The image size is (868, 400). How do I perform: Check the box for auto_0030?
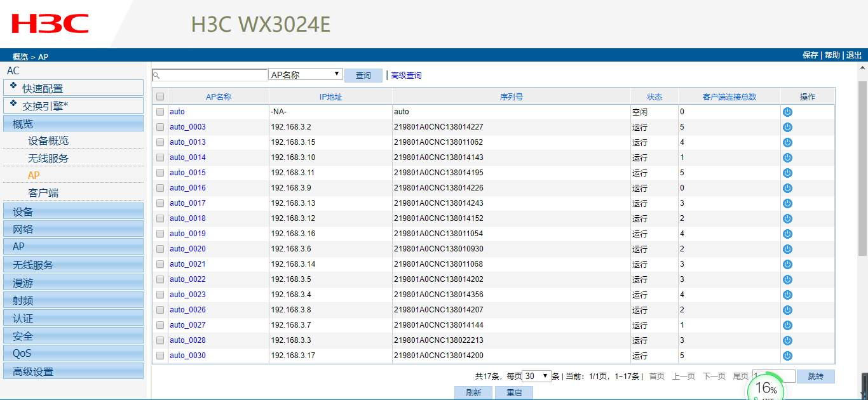[x=160, y=356]
